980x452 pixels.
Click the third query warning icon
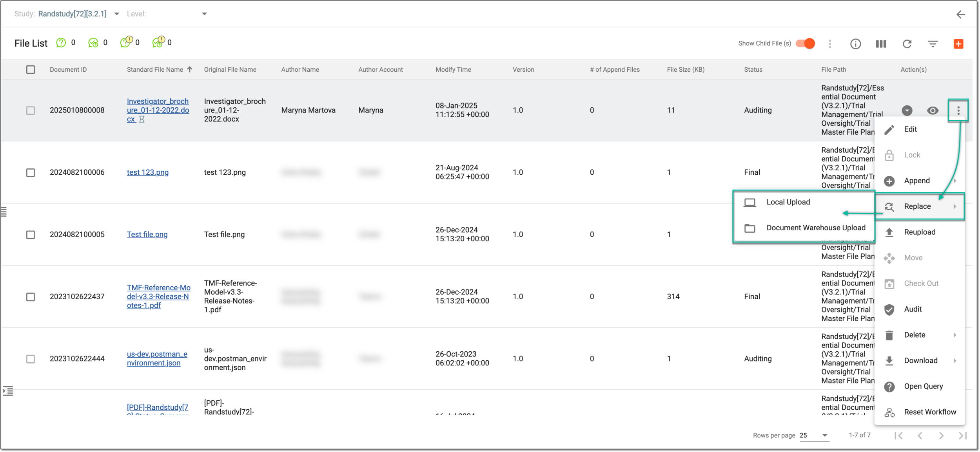point(126,42)
